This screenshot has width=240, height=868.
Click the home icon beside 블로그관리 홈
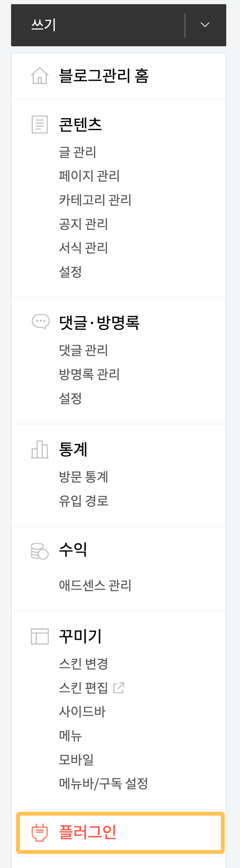[x=39, y=76]
